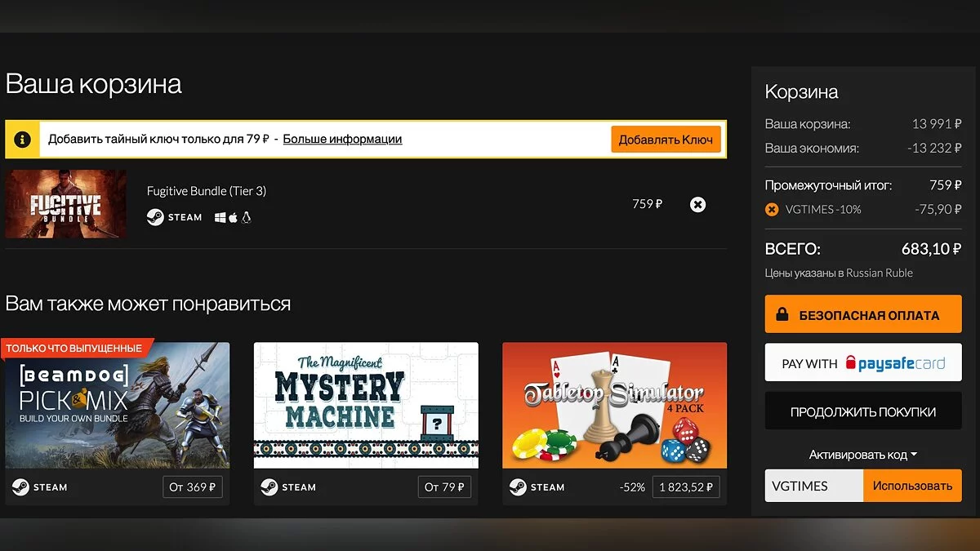Remove the VGTIMES -10% coupon
This screenshot has height=551, width=980.
[x=772, y=210]
